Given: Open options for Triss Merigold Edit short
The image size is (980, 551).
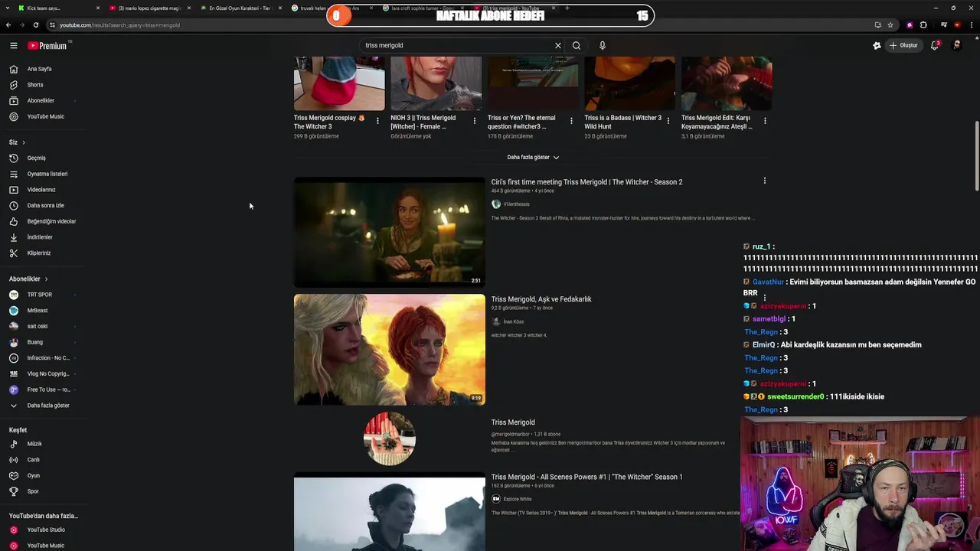Looking at the screenshot, I should click(765, 121).
